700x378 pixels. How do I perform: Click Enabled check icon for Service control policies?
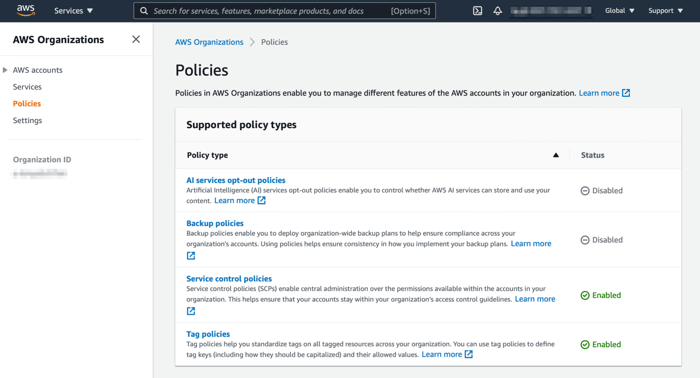pyautogui.click(x=585, y=295)
